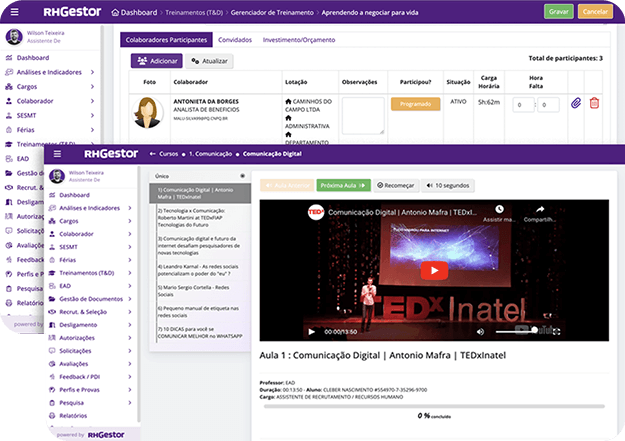Click EAD icon in front sidebar
The height and width of the screenshot is (441, 625).
52,286
